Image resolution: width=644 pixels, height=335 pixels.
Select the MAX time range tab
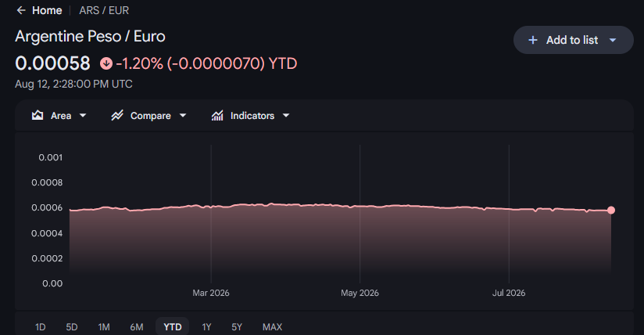pyautogui.click(x=272, y=326)
